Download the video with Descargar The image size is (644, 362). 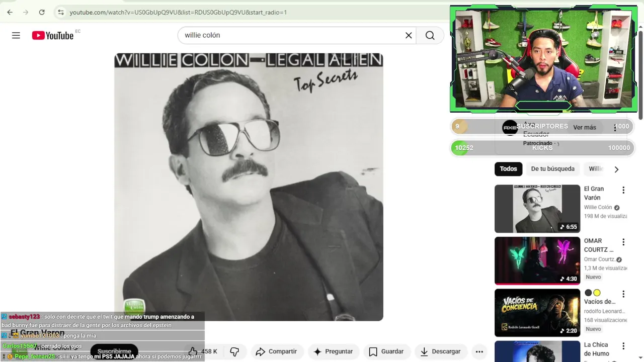(441, 351)
